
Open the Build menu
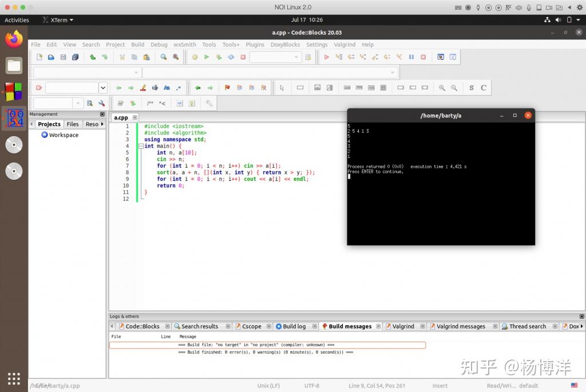point(137,44)
